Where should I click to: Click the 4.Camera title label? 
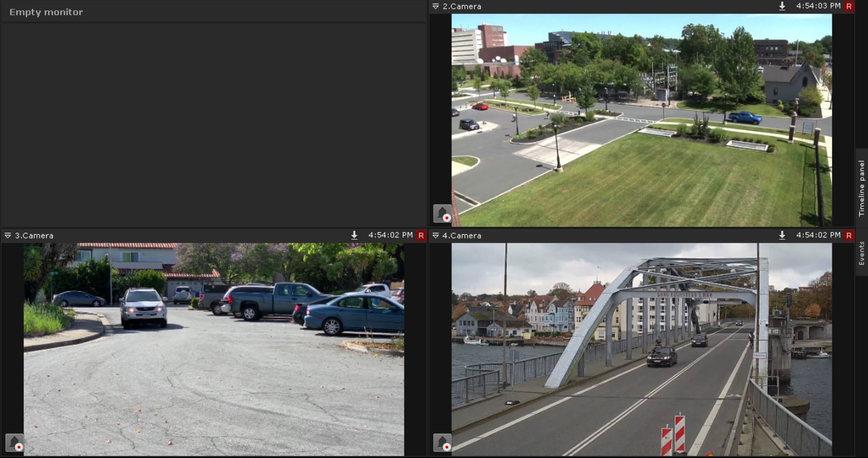pyautogui.click(x=462, y=235)
